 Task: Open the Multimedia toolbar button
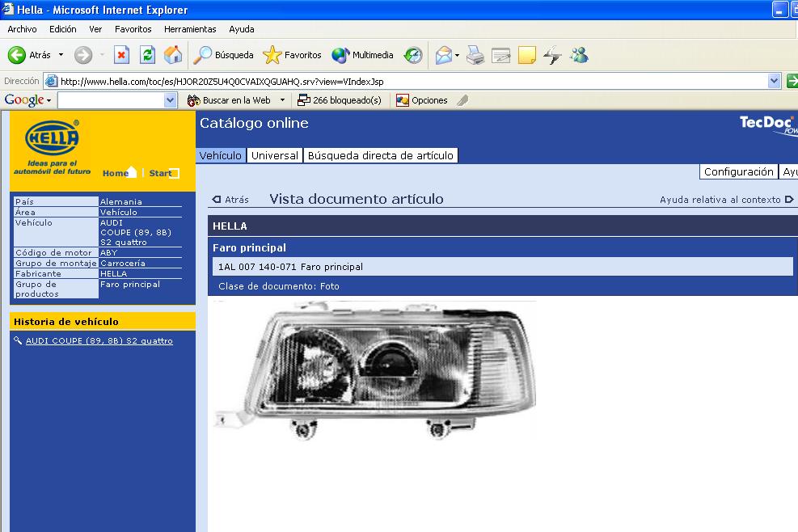pyautogui.click(x=362, y=55)
